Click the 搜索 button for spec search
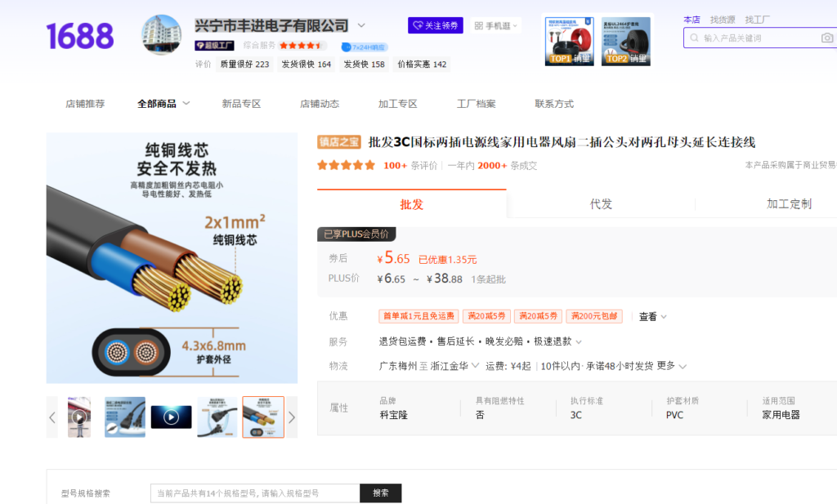Screen dimensions: 837x504 click(x=381, y=493)
